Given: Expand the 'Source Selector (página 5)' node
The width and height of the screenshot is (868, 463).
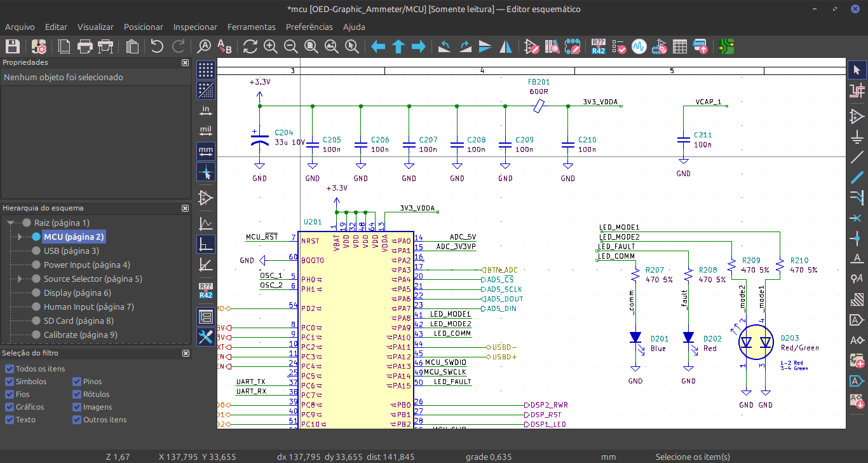Looking at the screenshot, I should 20,279.
